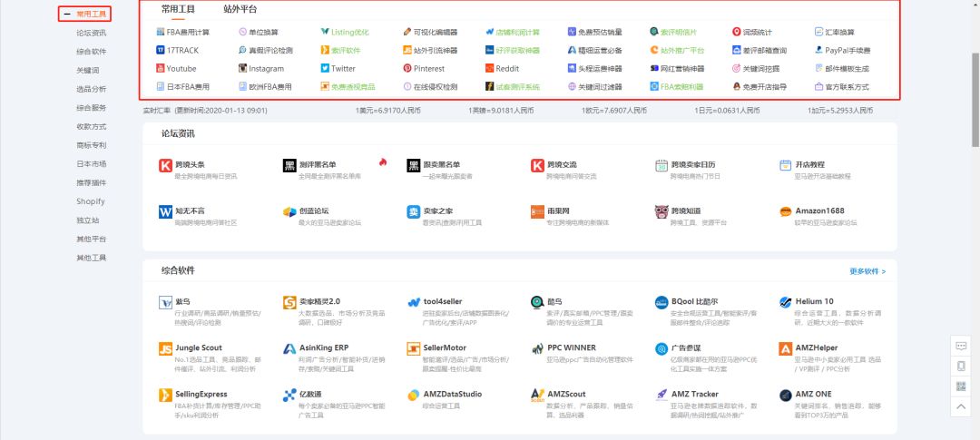
Task: Click the 紫鸟 logo icon
Action: [165, 302]
